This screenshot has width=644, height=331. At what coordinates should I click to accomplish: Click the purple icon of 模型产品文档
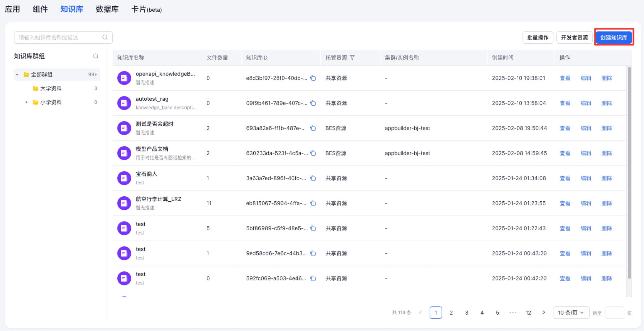[124, 153]
